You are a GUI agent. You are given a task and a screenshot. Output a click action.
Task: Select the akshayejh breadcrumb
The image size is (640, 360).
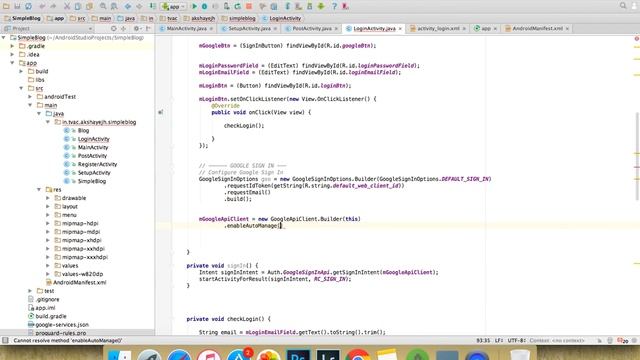[200, 18]
